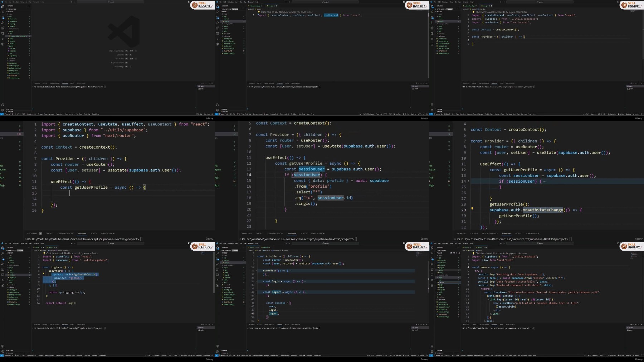The width and height of the screenshot is (644, 362).
Task: Unfold the collapsed useEffect at line 11
Action: [x=256, y=271]
